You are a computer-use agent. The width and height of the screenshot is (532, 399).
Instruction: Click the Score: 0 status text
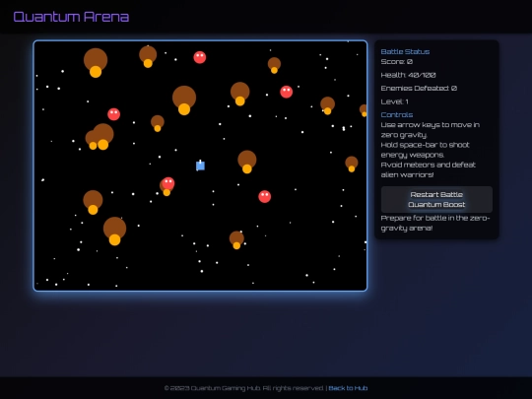[x=397, y=61]
